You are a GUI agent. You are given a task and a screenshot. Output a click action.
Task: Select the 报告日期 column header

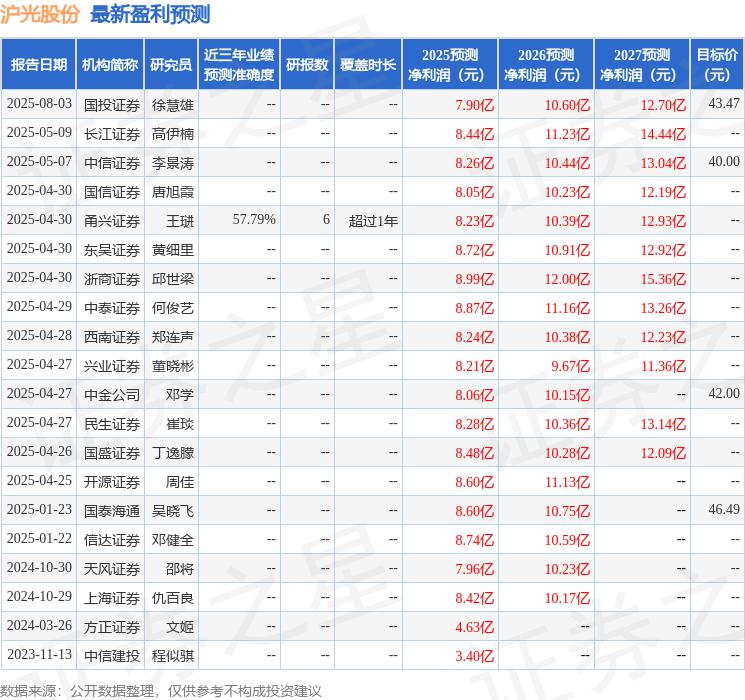pyautogui.click(x=38, y=65)
